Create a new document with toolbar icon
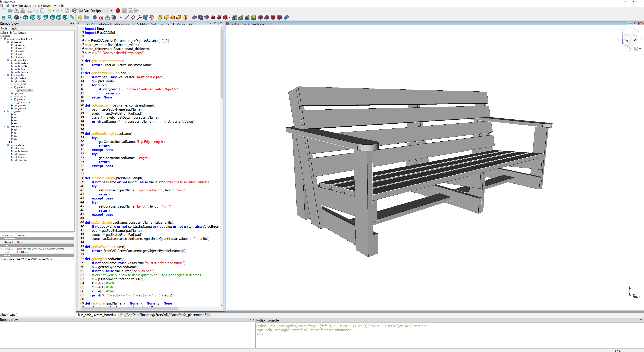The image size is (644, 352). pos(4,10)
